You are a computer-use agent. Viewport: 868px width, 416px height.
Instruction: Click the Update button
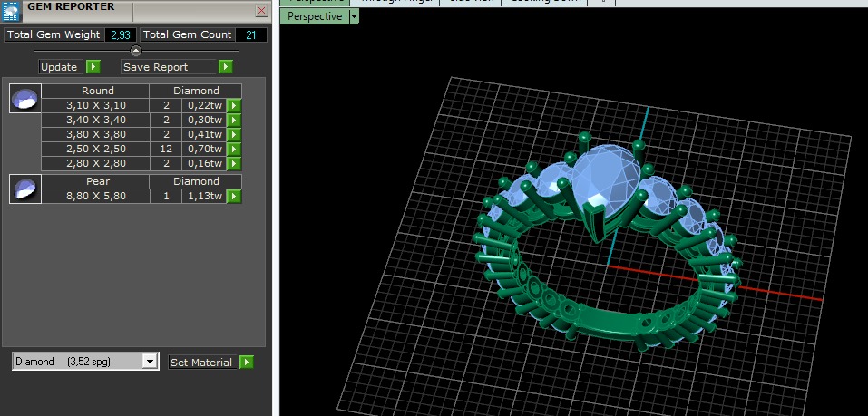click(x=62, y=67)
